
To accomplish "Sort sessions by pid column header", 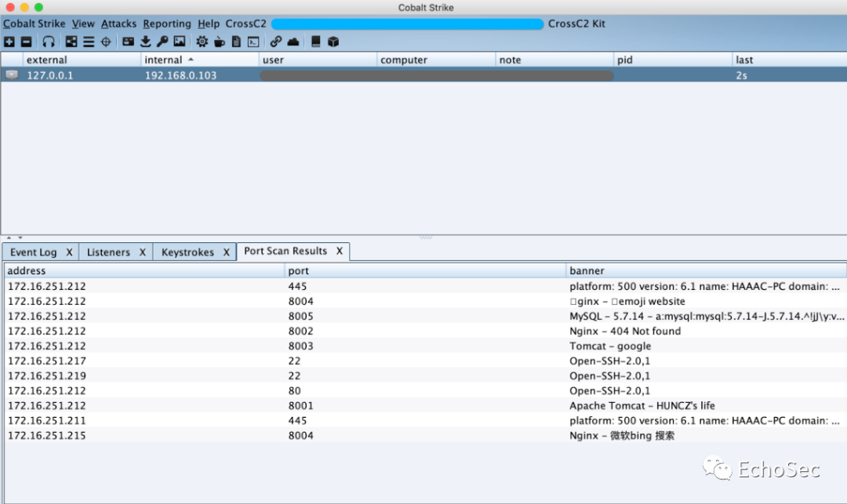I will [673, 60].
